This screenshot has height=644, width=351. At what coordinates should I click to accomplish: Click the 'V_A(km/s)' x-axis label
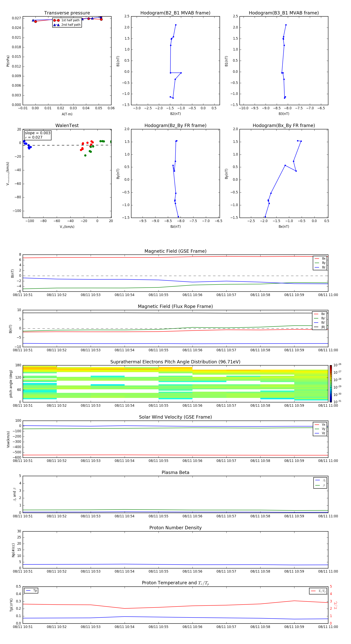point(67,227)
